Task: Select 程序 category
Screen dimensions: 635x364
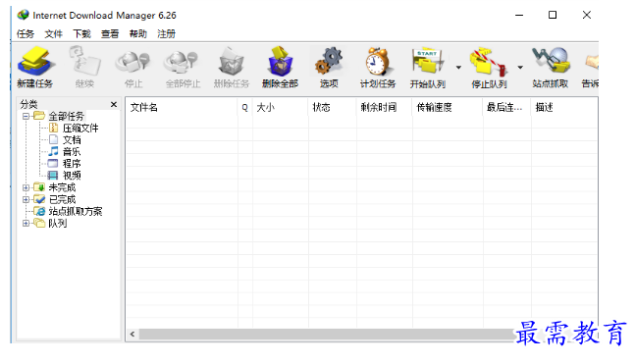Action: pos(65,164)
